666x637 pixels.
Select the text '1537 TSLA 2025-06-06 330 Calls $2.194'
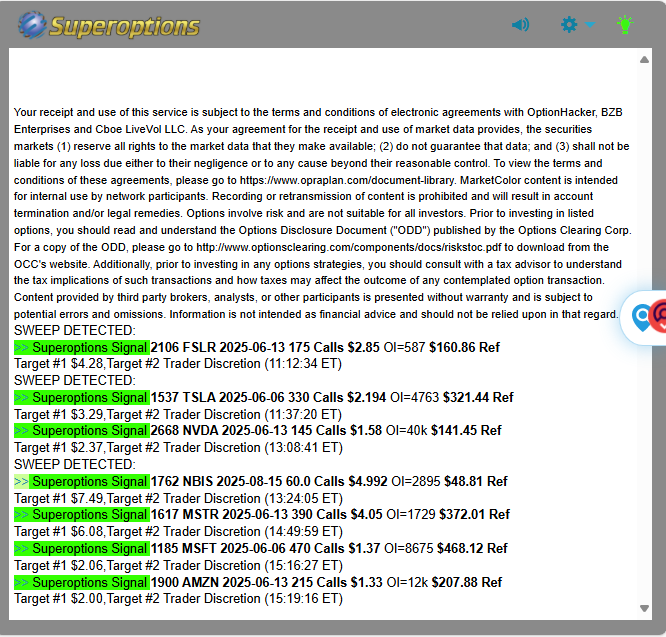(268, 397)
